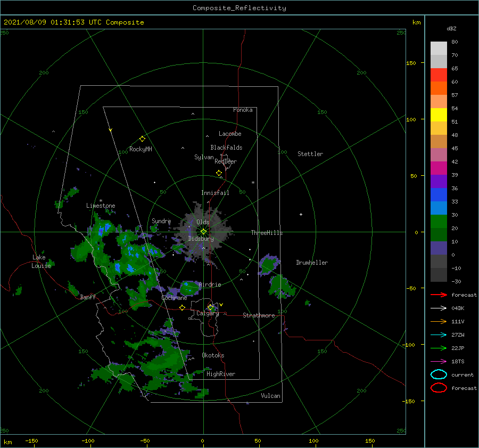Click the yellow diamond marker below RedDeer
Screen dimensions: 479x448
tap(219, 173)
